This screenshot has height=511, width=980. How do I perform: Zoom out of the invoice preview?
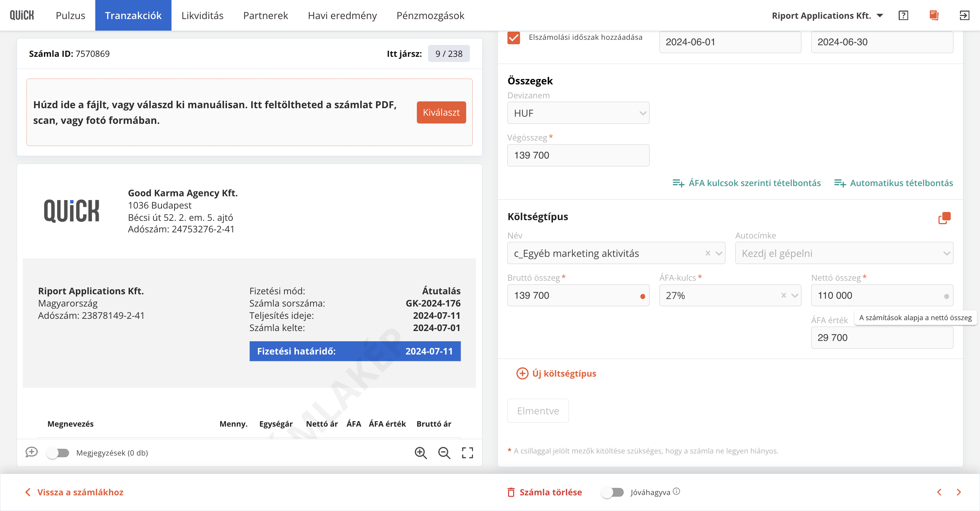444,453
